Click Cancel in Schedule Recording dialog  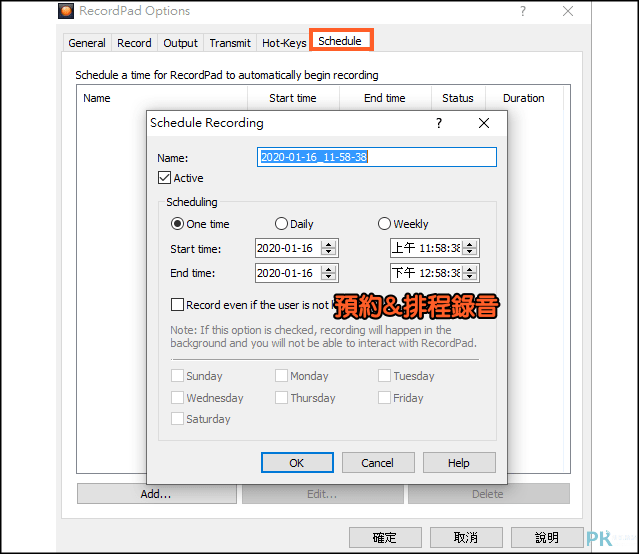(x=378, y=463)
